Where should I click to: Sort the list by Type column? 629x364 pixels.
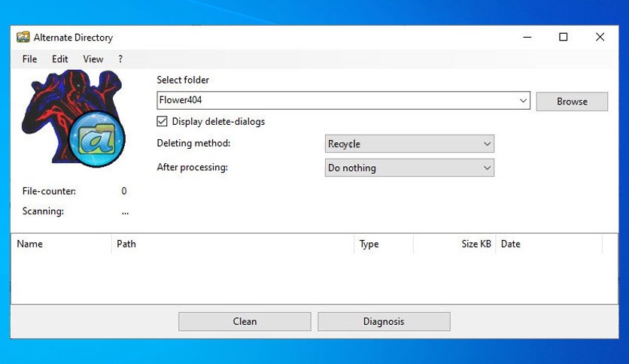click(383, 244)
